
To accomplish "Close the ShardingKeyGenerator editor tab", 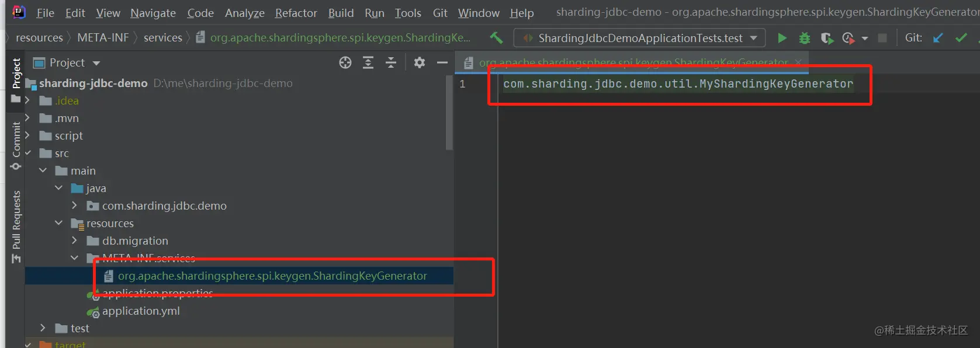I will click(x=798, y=62).
